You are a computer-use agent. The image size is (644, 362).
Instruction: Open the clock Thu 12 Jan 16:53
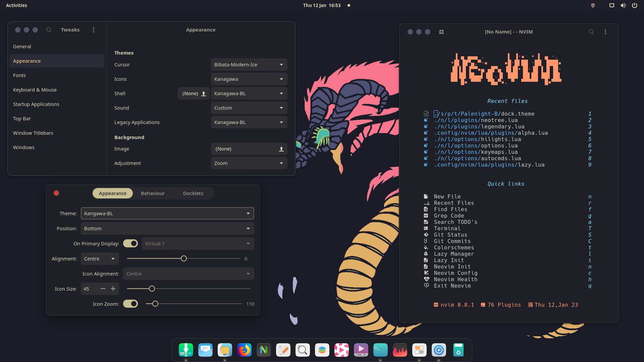[x=322, y=5]
